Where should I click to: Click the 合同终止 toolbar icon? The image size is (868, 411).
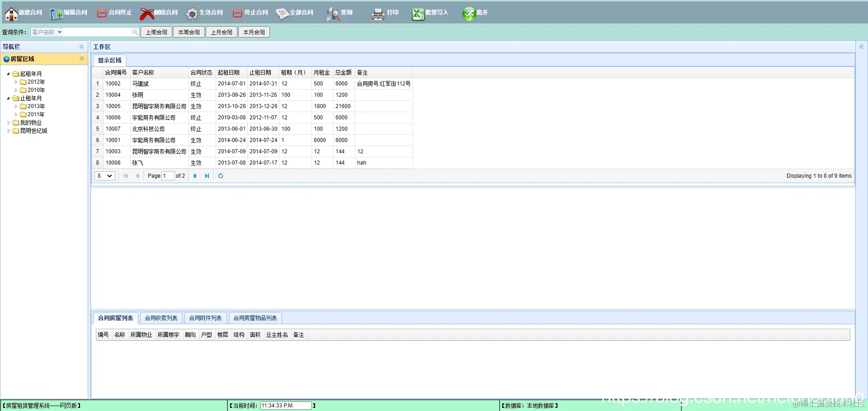pos(102,13)
